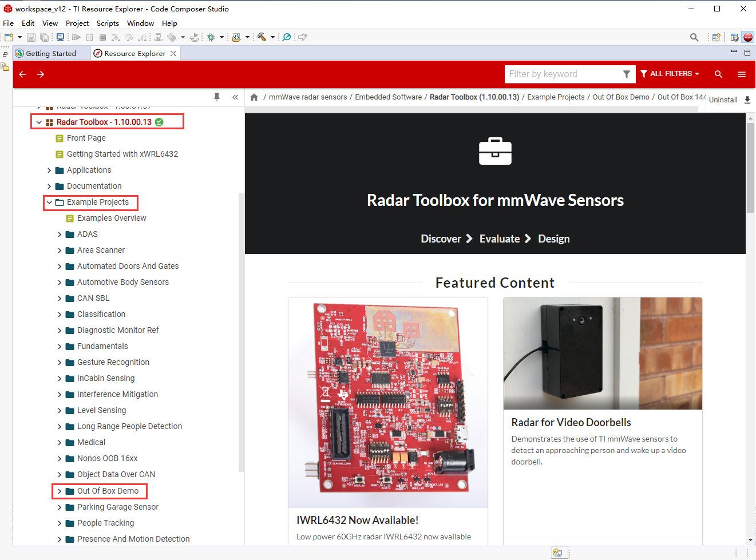Expand the ADAS folder
The image size is (756, 560).
click(x=60, y=235)
